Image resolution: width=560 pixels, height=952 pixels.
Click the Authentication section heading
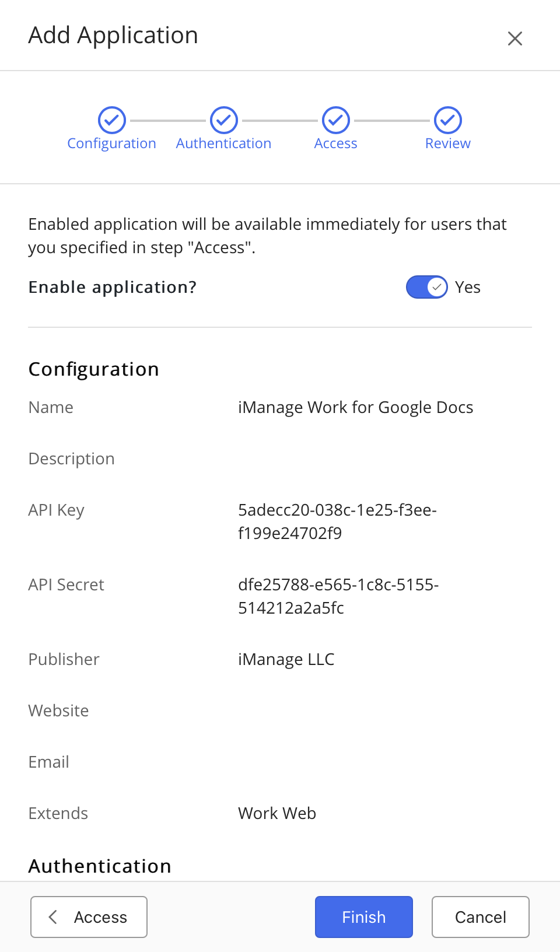(100, 866)
